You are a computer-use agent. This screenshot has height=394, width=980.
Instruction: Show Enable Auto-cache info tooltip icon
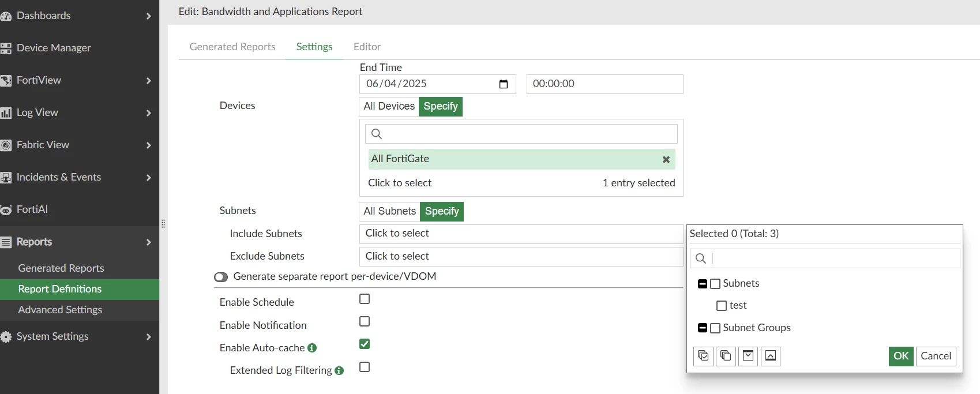(312, 348)
